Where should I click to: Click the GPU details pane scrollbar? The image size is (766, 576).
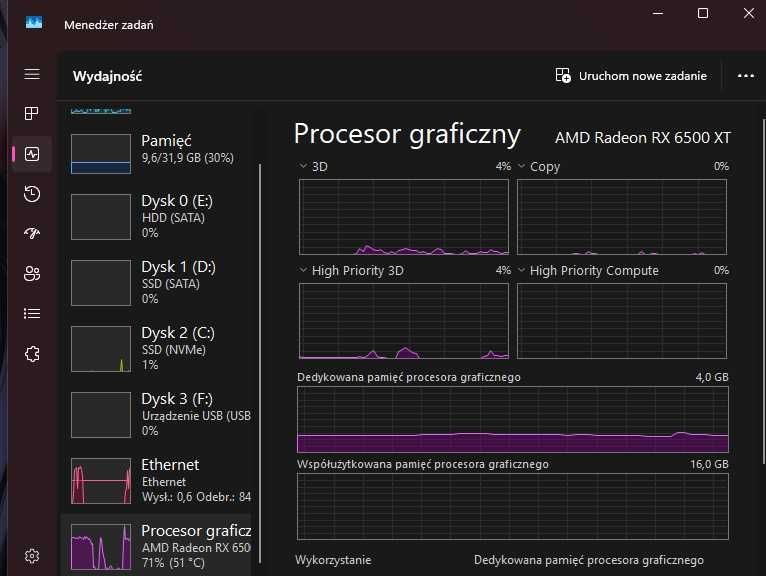tap(764, 291)
